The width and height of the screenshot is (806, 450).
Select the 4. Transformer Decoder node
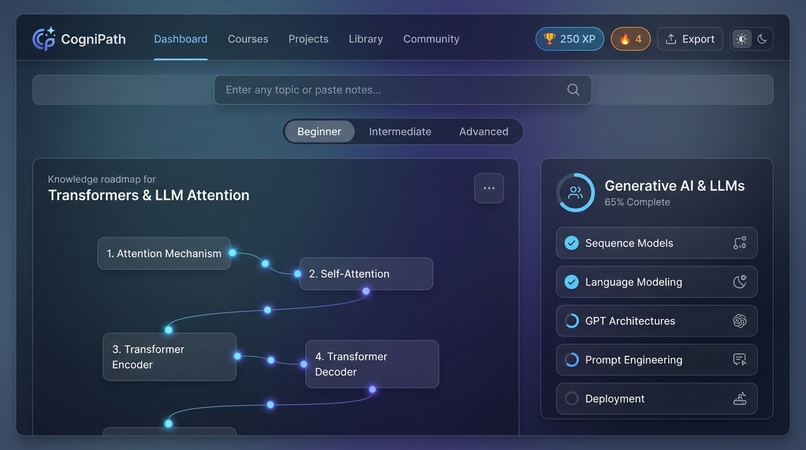372,364
